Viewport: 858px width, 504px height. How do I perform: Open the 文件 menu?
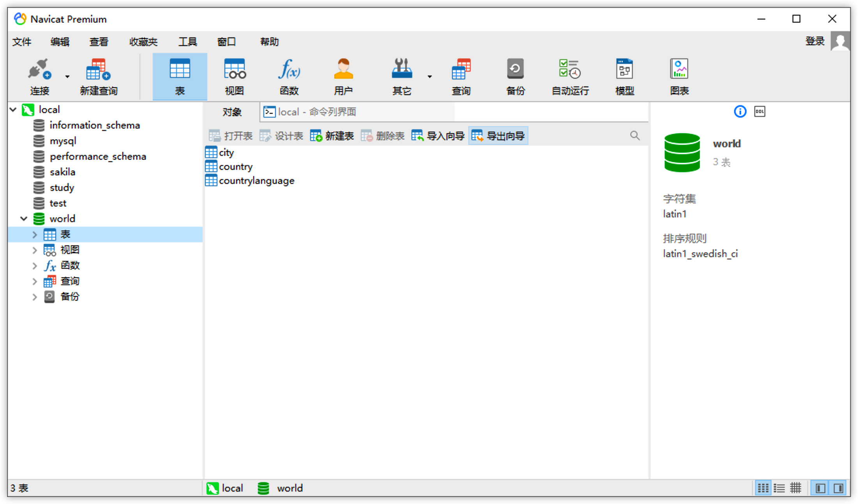tap(22, 41)
